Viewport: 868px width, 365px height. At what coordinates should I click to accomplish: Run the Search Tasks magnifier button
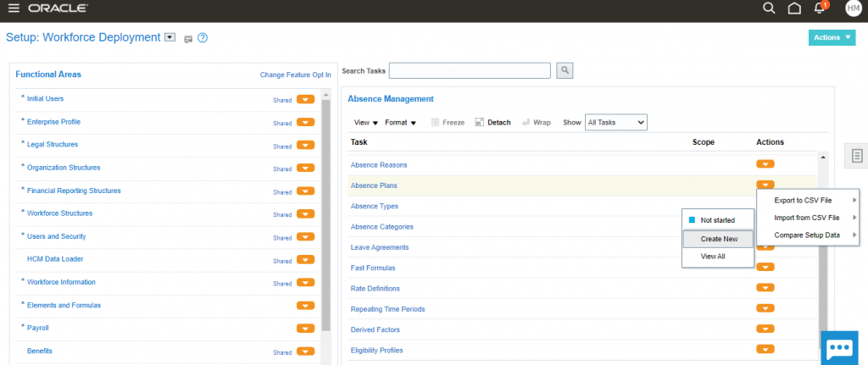[x=565, y=71]
